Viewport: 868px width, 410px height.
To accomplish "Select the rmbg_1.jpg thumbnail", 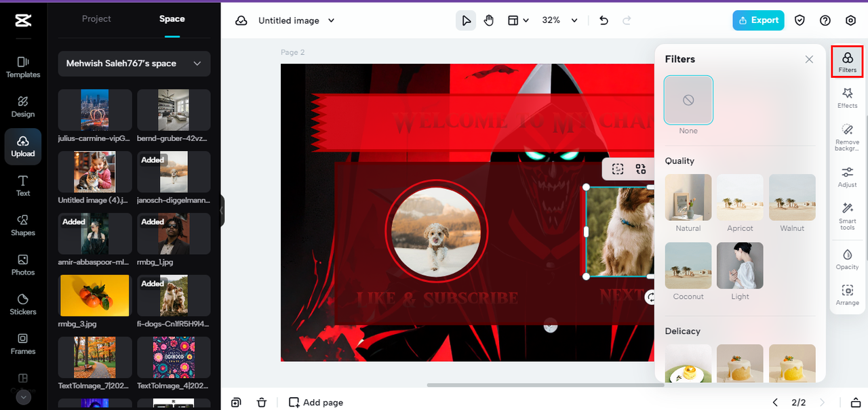I will click(x=174, y=234).
